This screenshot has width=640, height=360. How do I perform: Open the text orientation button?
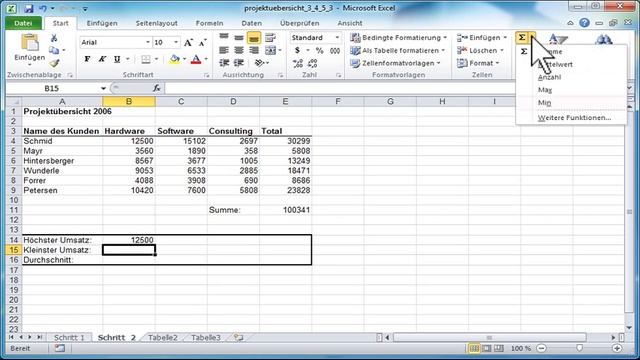click(260, 63)
